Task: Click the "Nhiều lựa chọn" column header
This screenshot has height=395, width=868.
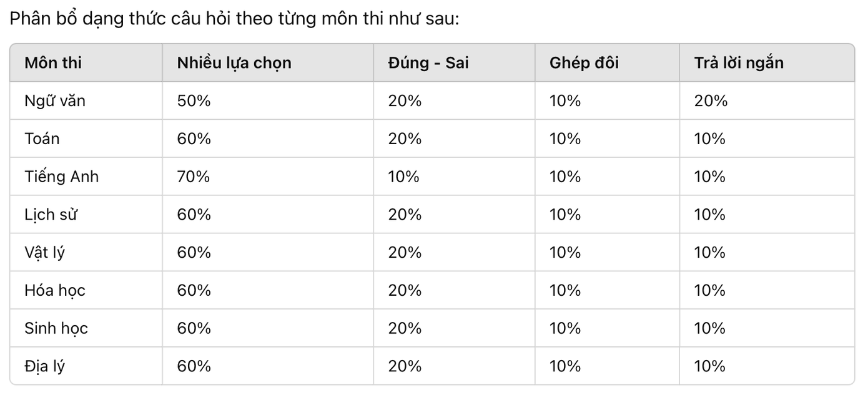Action: pyautogui.click(x=234, y=63)
